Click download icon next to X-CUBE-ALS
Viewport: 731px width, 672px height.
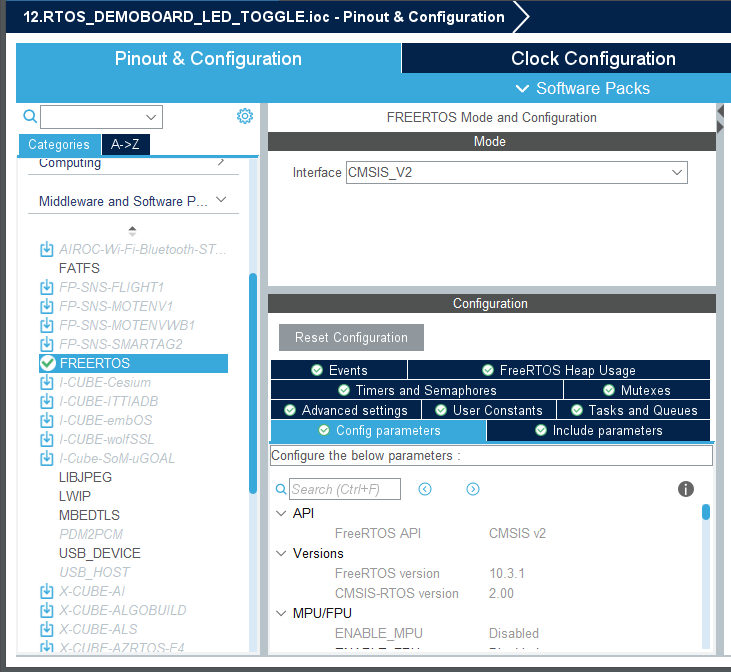click(47, 630)
